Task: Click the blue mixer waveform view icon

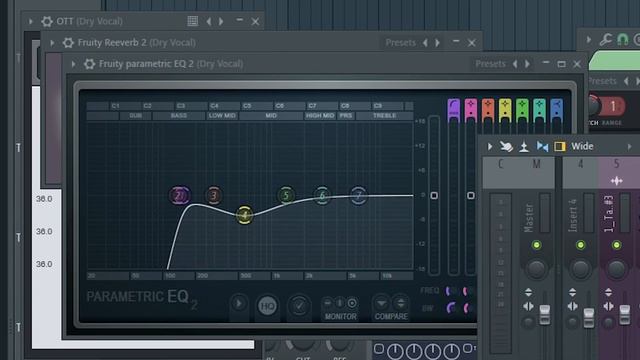Action: click(x=542, y=146)
